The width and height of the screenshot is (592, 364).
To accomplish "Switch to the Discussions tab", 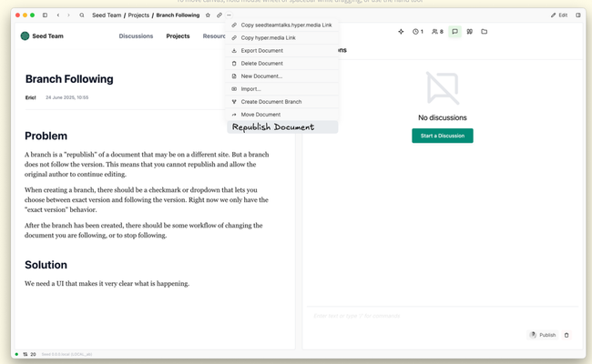I will (136, 36).
